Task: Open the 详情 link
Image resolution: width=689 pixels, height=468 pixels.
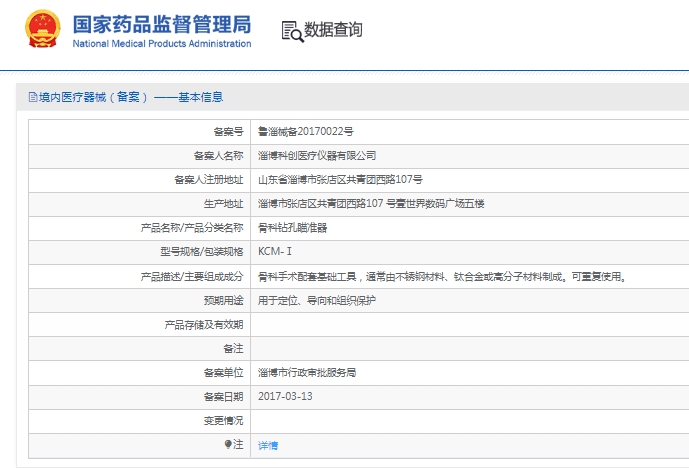Action: (x=268, y=446)
